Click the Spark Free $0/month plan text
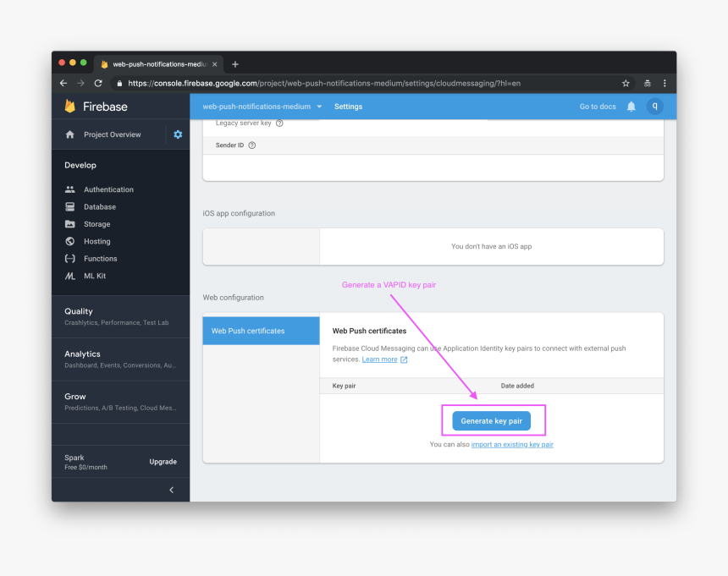Screen dimensions: 728x576 click(x=85, y=462)
